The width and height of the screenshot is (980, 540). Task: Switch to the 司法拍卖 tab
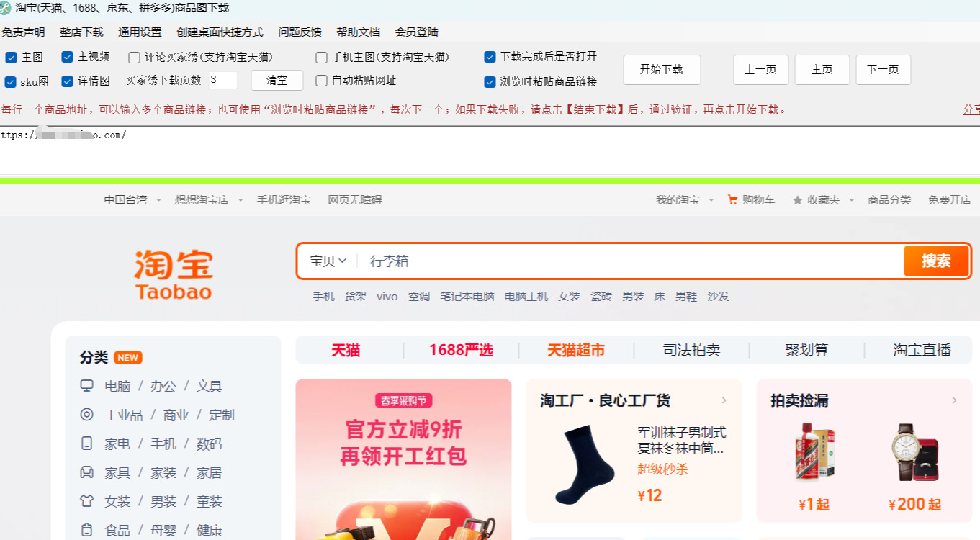691,351
